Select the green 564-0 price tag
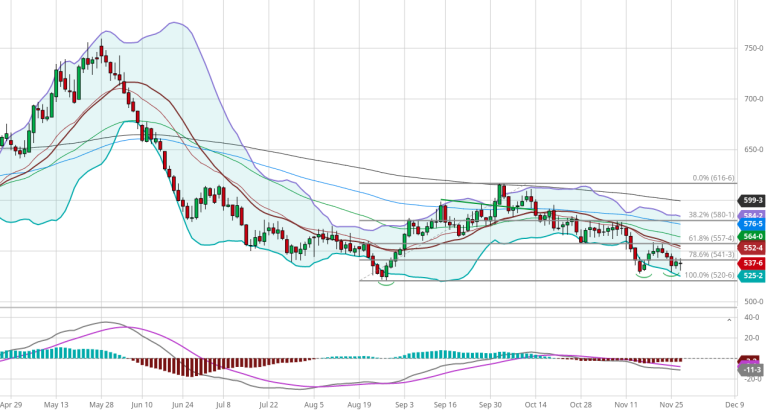Screen dimensions: 768x411 752,236
